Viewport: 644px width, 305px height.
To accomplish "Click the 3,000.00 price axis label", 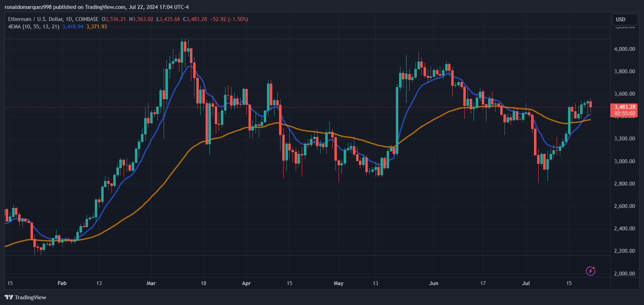I will click(x=624, y=161).
